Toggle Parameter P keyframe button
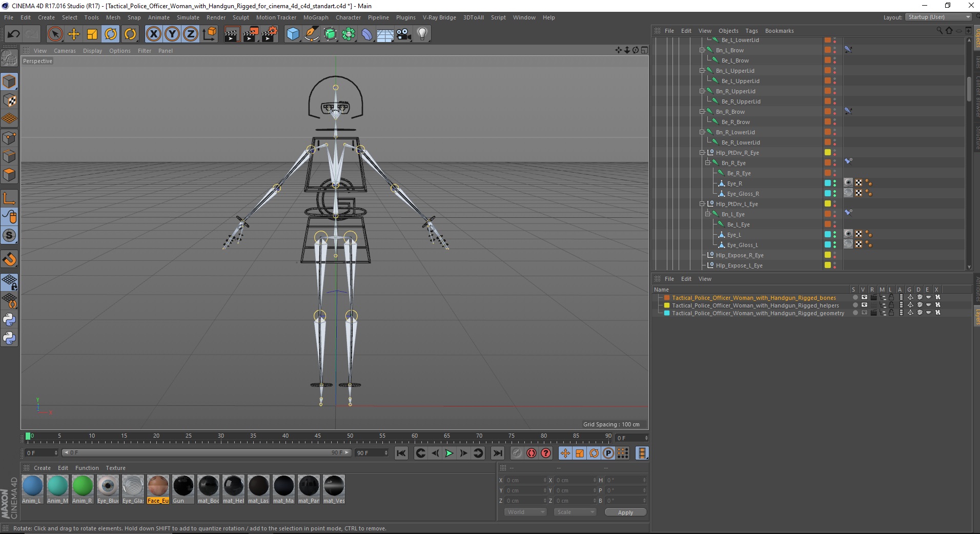The height and width of the screenshot is (534, 980). tap(608, 453)
